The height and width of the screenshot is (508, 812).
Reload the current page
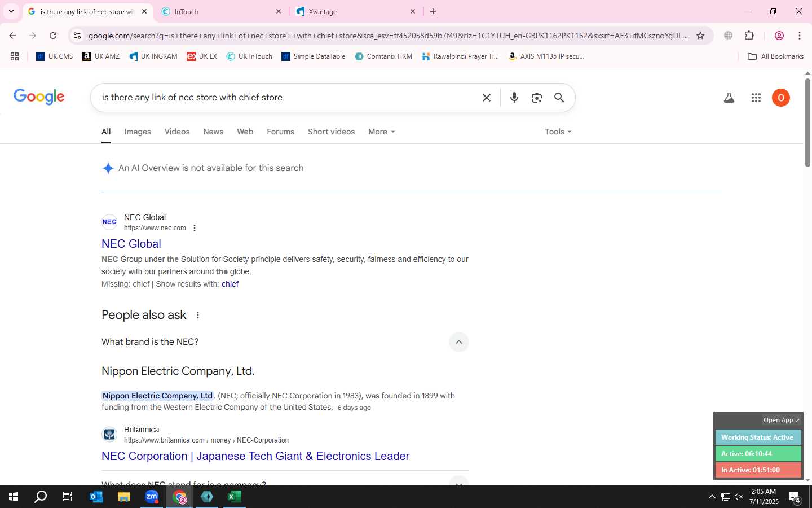point(53,36)
